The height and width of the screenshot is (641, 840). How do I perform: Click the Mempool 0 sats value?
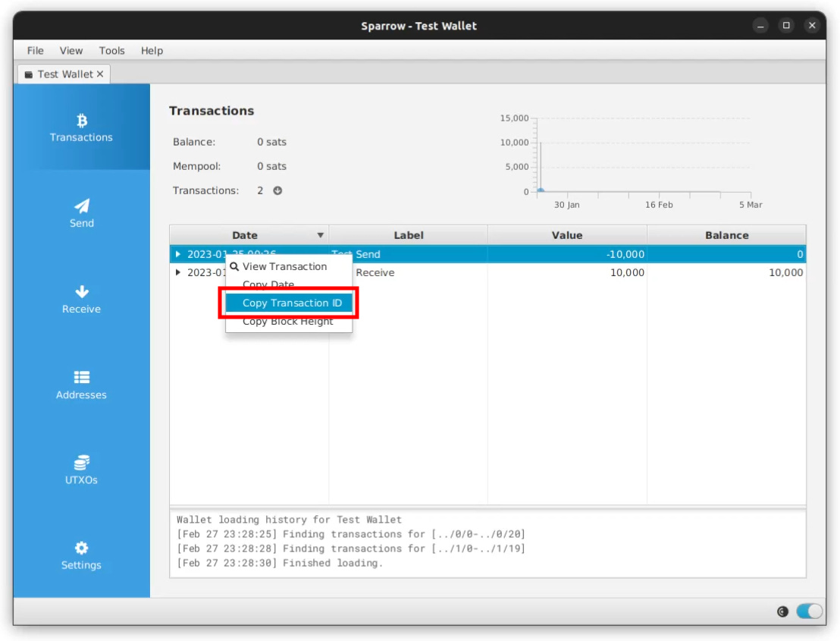271,166
